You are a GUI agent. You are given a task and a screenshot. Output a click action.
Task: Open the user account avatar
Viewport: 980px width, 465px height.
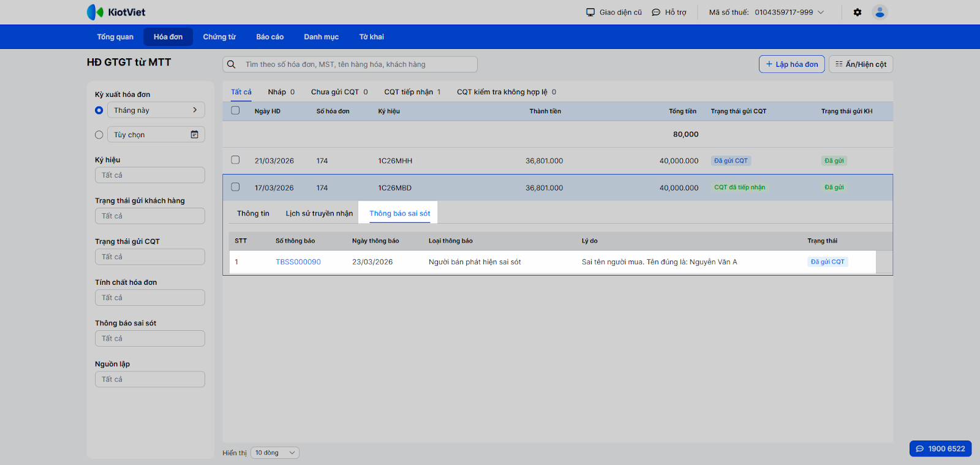880,12
